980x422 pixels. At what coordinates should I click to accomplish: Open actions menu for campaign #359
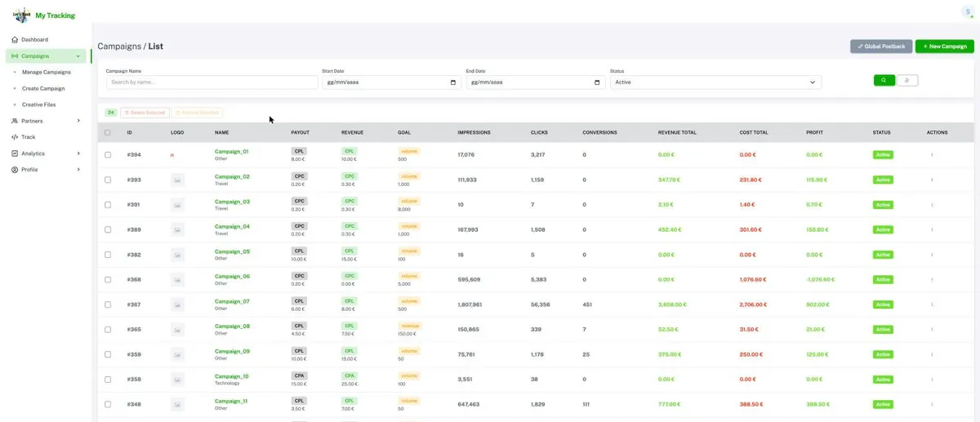932,354
